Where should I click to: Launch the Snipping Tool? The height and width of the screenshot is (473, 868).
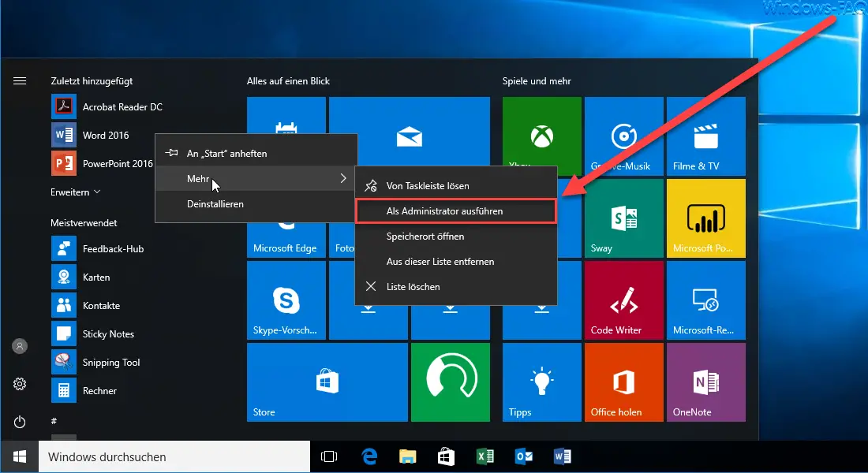[x=95, y=363]
